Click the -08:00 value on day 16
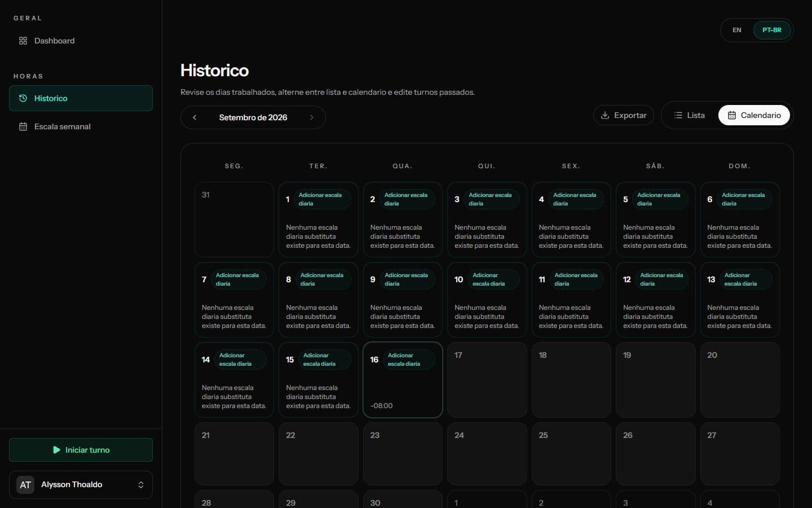 coord(382,406)
